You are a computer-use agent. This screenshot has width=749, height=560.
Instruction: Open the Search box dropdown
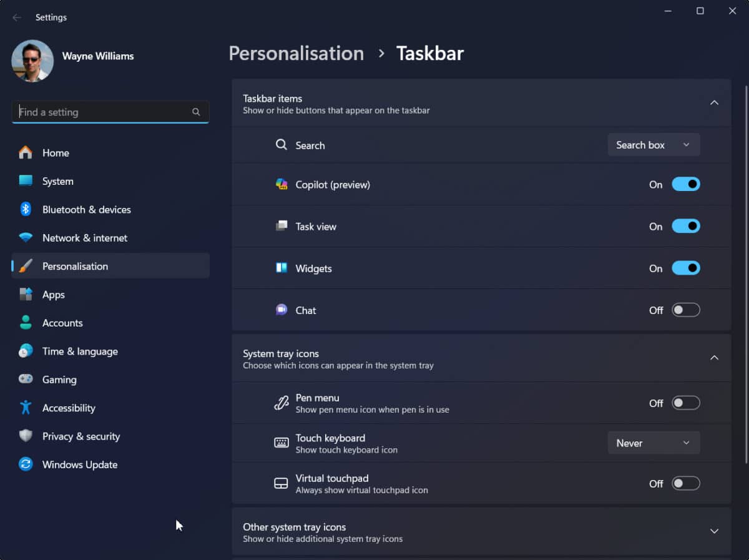click(654, 144)
